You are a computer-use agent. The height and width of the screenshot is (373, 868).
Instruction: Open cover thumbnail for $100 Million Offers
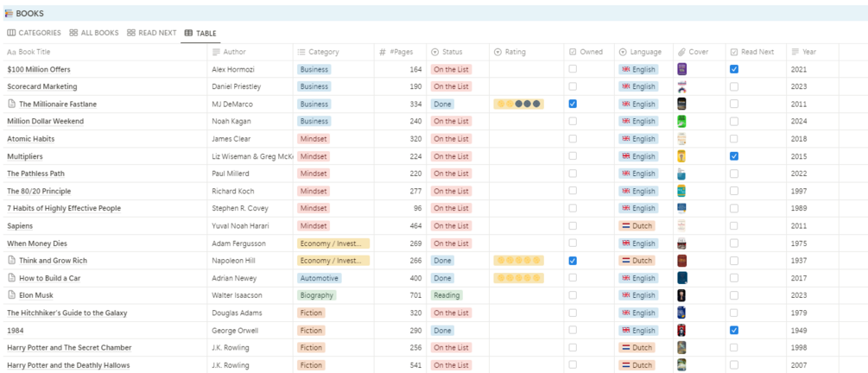[x=682, y=69]
